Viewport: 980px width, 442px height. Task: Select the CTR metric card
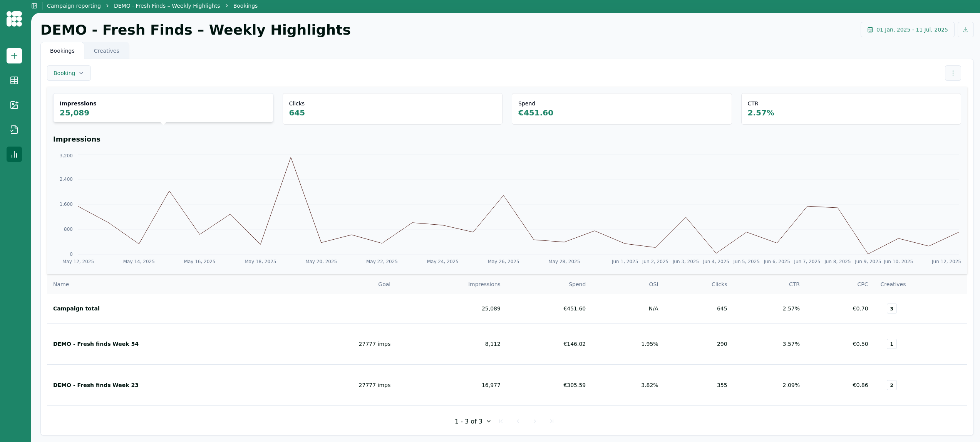coord(851,108)
